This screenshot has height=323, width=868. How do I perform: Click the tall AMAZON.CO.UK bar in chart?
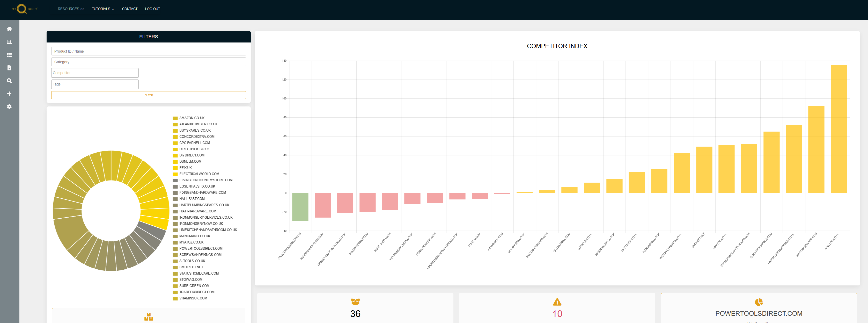click(x=838, y=129)
